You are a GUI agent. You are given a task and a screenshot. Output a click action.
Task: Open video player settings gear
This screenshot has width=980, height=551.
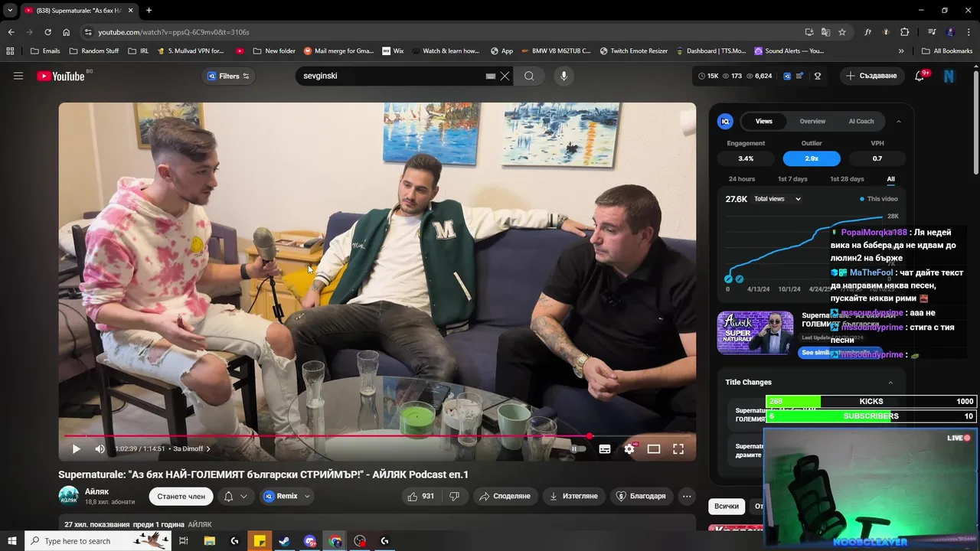pos(629,449)
